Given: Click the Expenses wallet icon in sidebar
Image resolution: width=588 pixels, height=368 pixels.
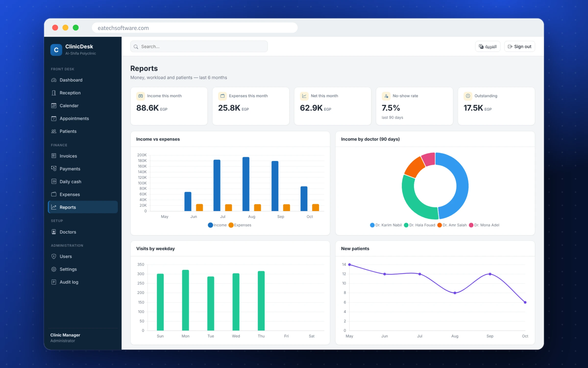Looking at the screenshot, I should 54,194.
